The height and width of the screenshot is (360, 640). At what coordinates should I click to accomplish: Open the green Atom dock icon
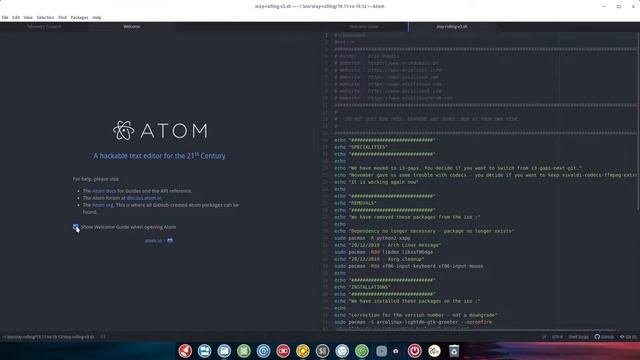pos(362,351)
